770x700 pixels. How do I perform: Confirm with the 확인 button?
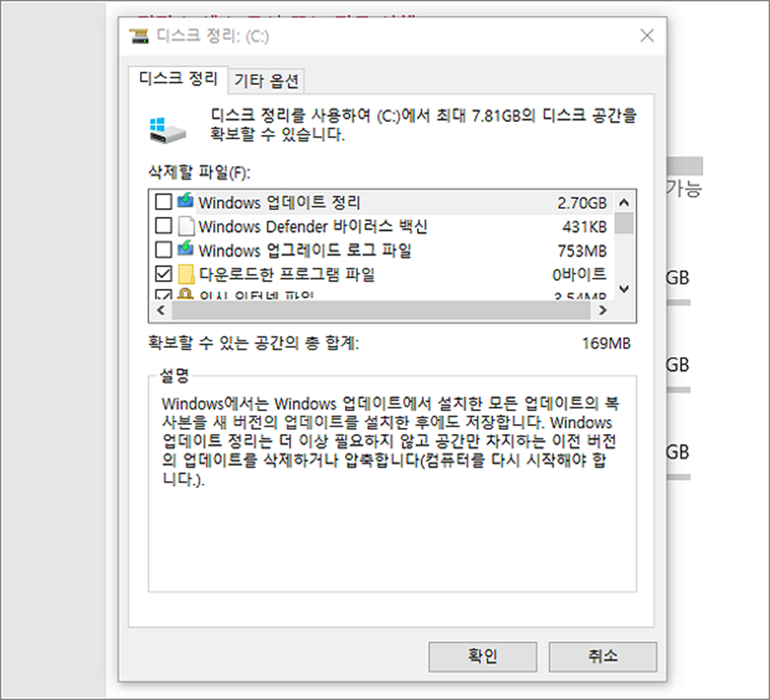pos(482,657)
